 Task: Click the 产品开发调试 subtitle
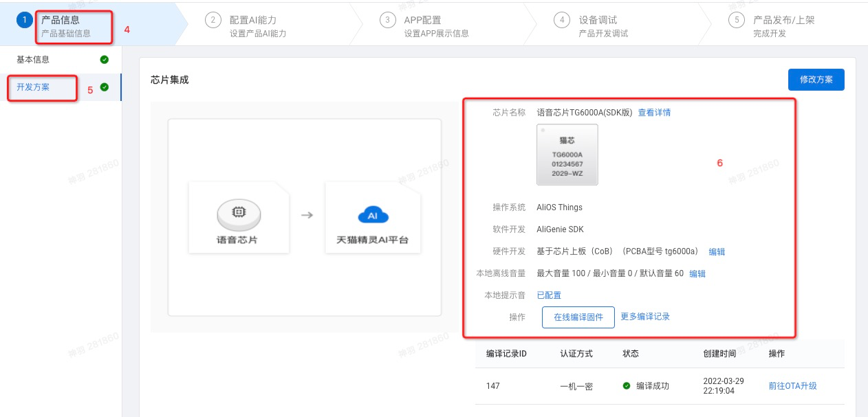pos(603,34)
